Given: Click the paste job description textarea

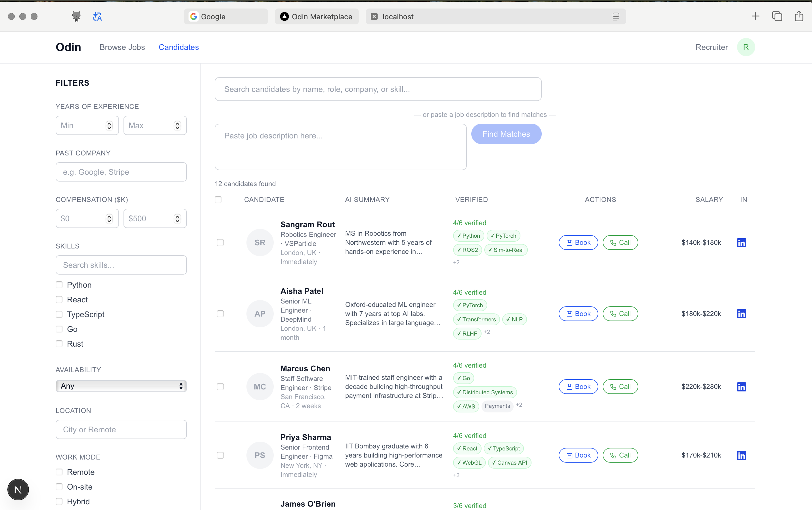Looking at the screenshot, I should pyautogui.click(x=341, y=147).
